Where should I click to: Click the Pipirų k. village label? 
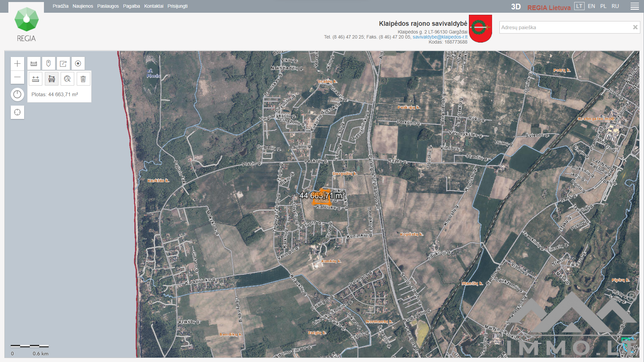click(x=621, y=280)
